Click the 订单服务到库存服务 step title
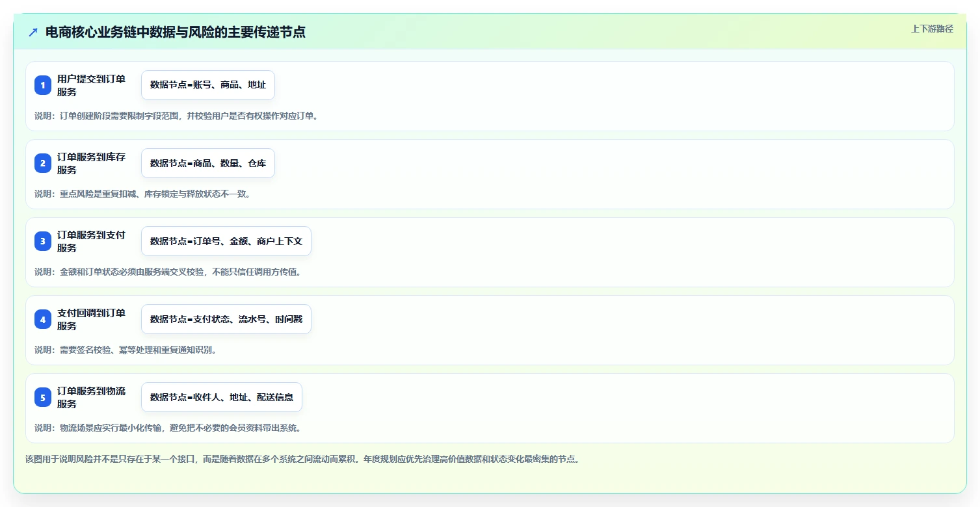Image resolution: width=980 pixels, height=507 pixels. [91, 163]
